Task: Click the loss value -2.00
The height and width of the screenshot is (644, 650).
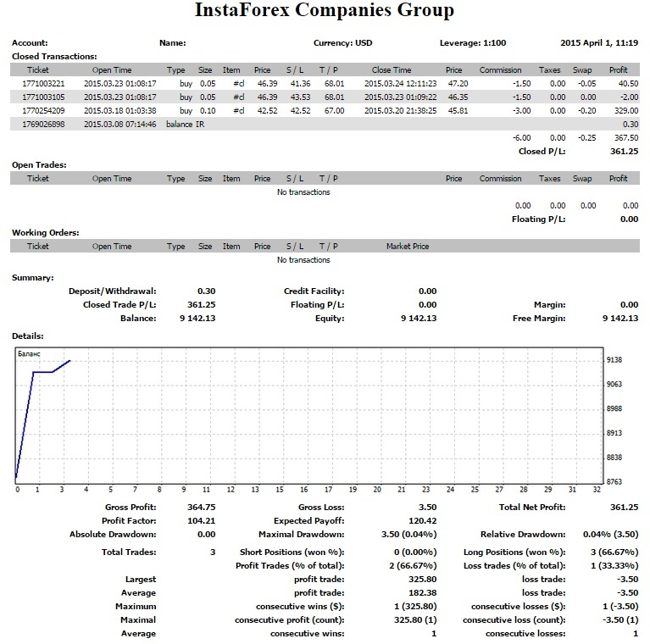Action: click(630, 97)
